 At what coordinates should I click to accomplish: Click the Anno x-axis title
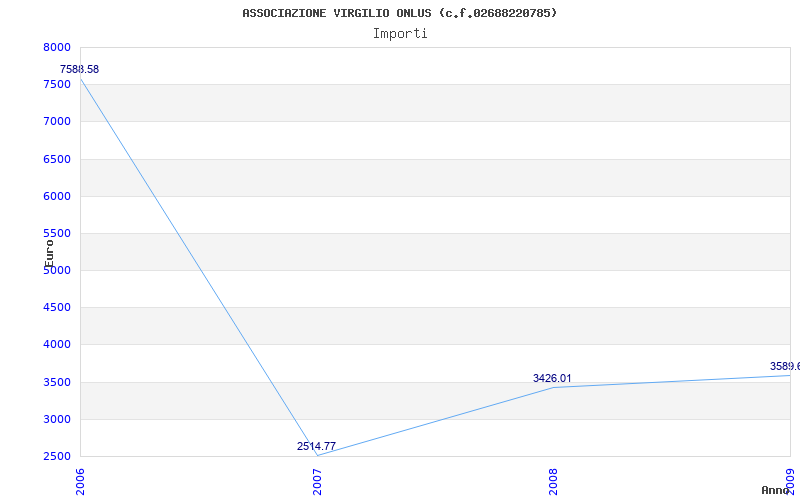[x=776, y=490]
